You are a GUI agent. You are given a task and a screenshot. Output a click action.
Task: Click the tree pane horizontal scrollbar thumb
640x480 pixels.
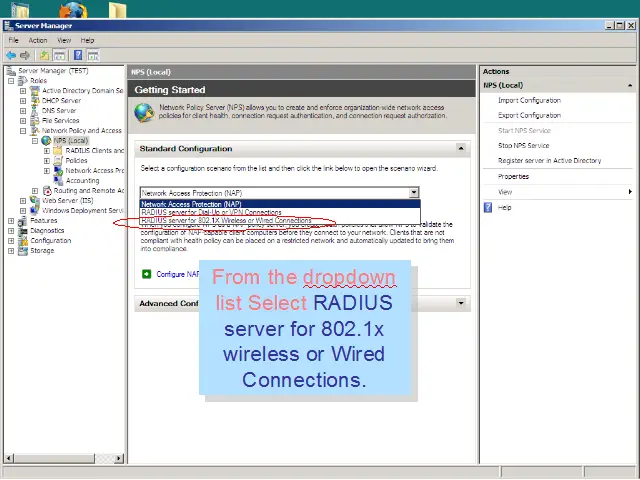(54, 458)
